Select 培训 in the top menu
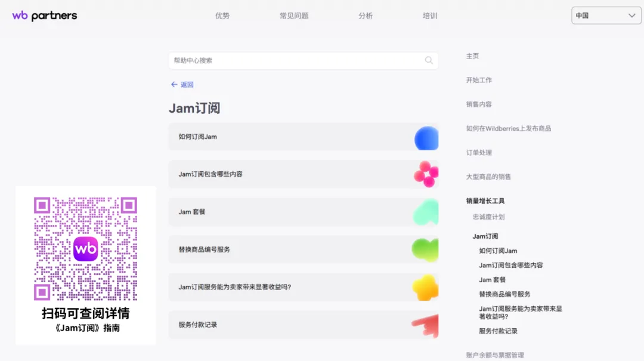 click(x=431, y=16)
